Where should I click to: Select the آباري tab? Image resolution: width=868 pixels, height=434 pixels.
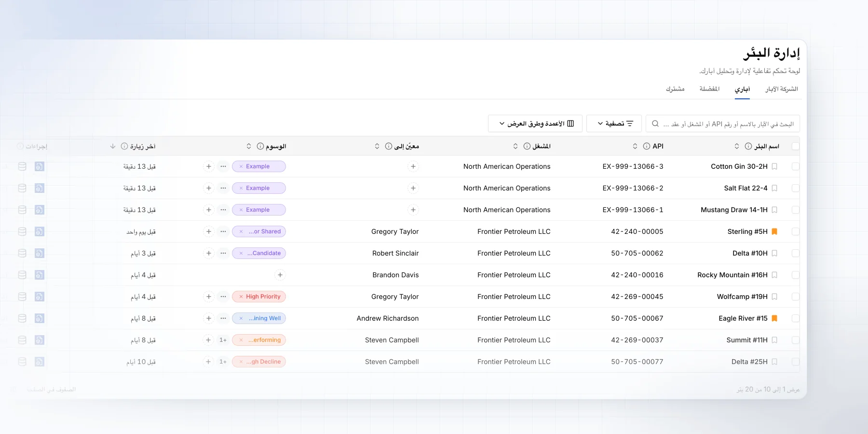(x=742, y=89)
